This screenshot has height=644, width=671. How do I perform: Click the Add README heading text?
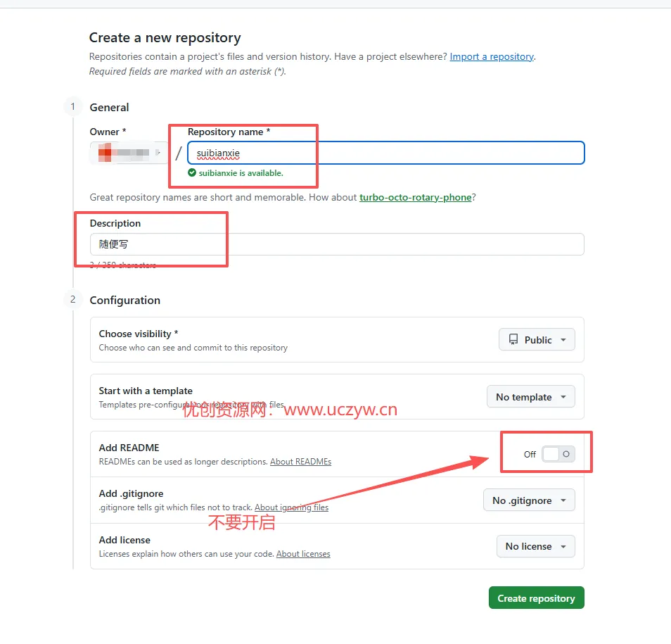129,448
